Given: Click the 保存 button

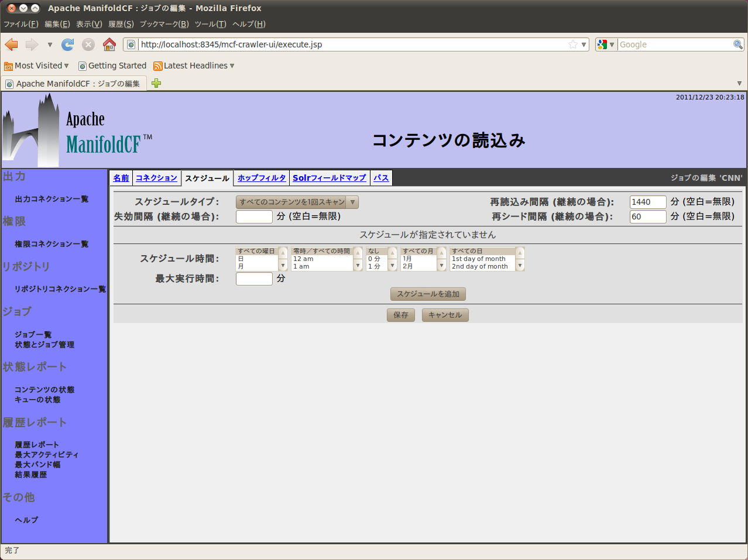Looking at the screenshot, I should (x=401, y=315).
